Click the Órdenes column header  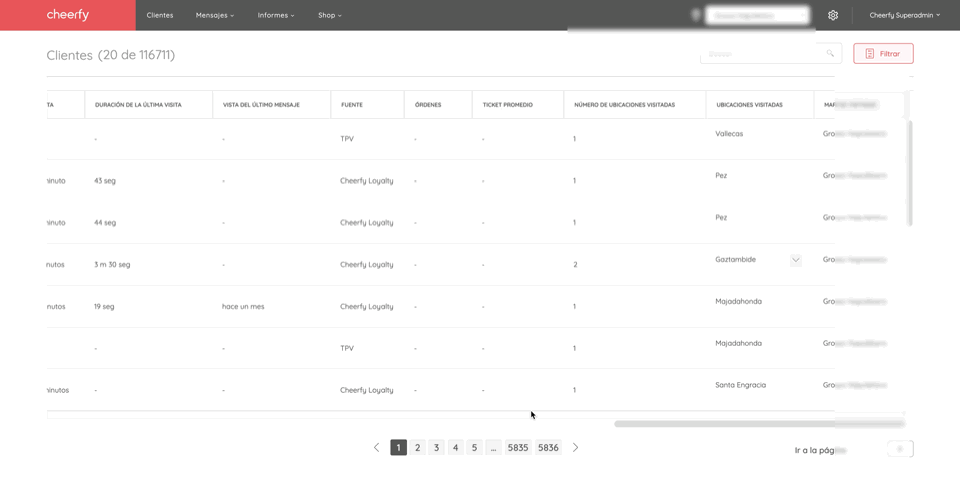428,105
